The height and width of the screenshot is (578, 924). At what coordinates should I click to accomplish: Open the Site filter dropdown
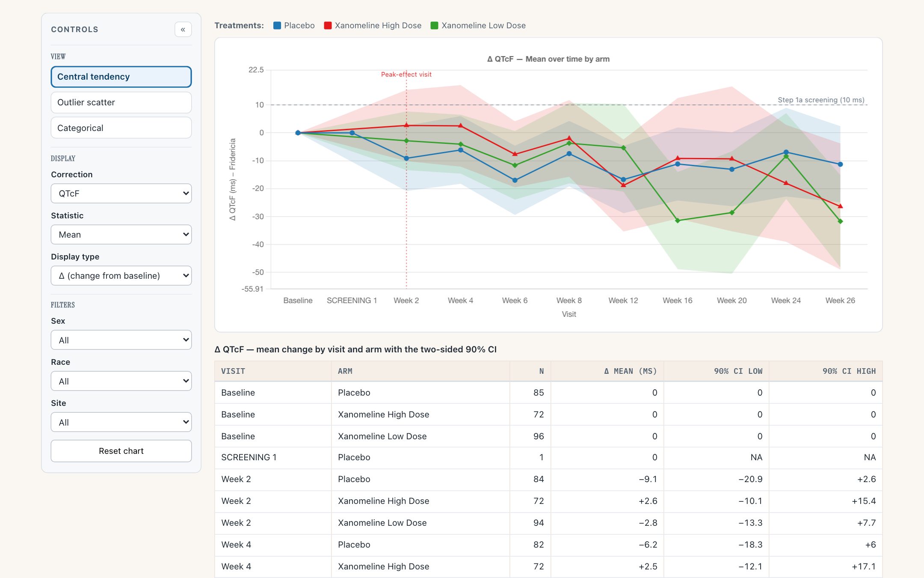(x=121, y=423)
